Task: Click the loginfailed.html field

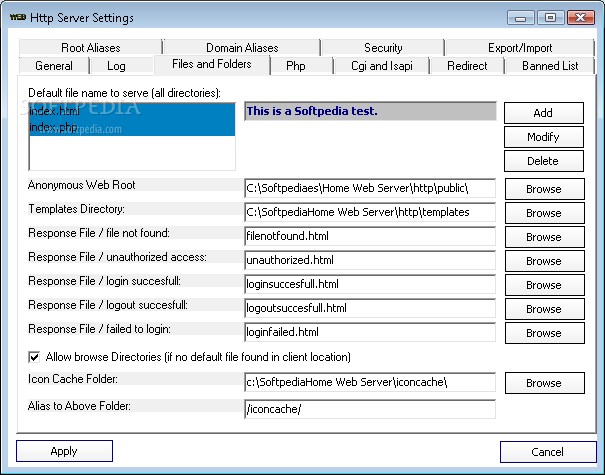Action: point(370,332)
